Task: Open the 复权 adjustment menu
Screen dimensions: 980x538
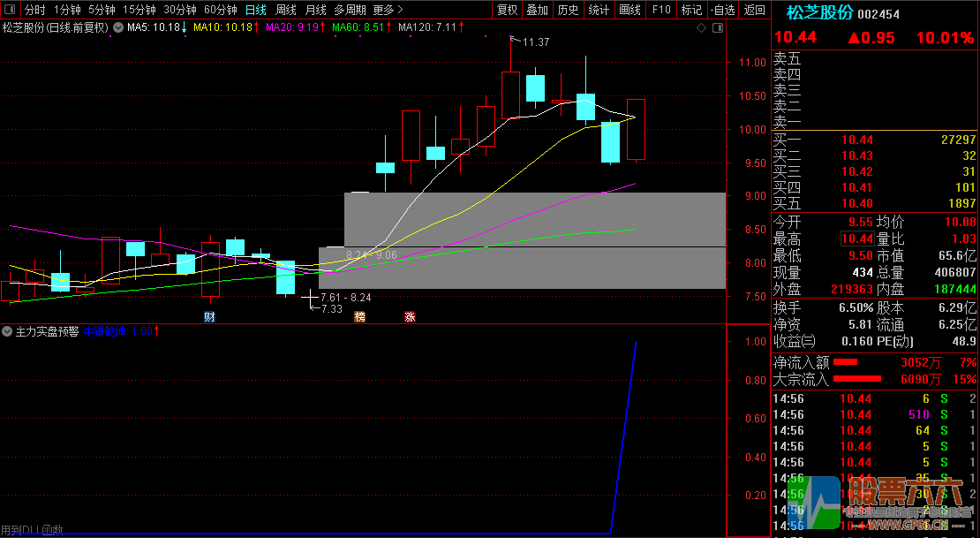Action: click(507, 10)
